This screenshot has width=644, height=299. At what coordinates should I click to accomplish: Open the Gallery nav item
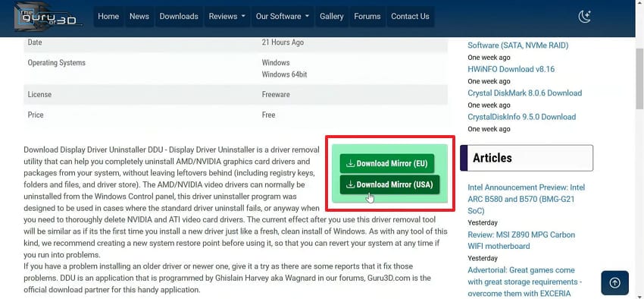(331, 17)
